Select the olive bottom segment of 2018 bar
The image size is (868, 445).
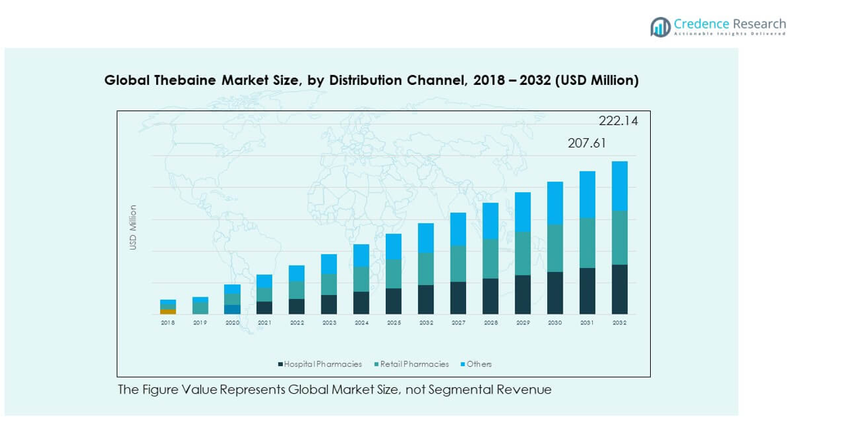pos(168,311)
